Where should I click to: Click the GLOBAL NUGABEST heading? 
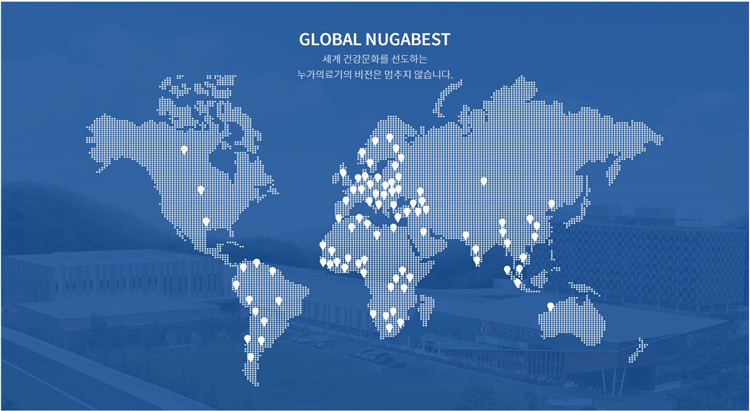(375, 39)
